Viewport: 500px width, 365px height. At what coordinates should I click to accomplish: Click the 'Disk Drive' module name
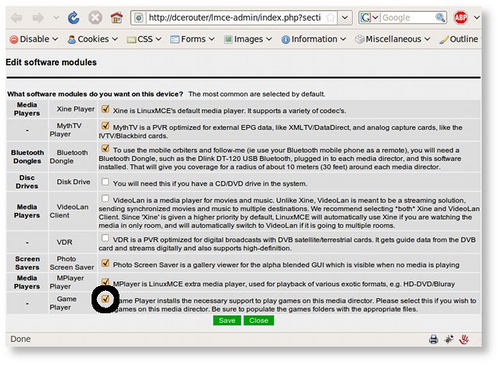(73, 182)
